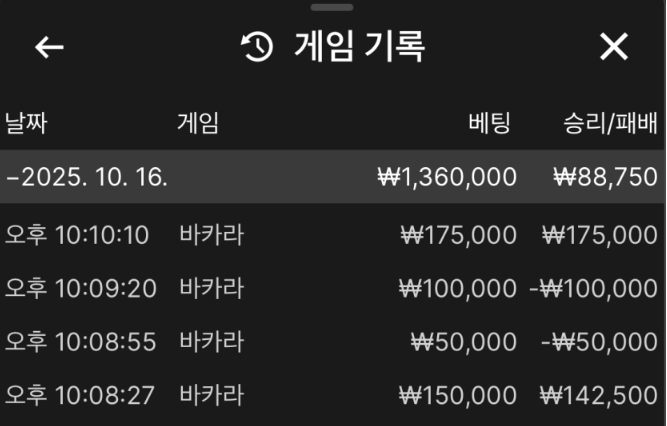Select the 오후 10:08:55 time entry
667x426 pixels.
coord(80,342)
